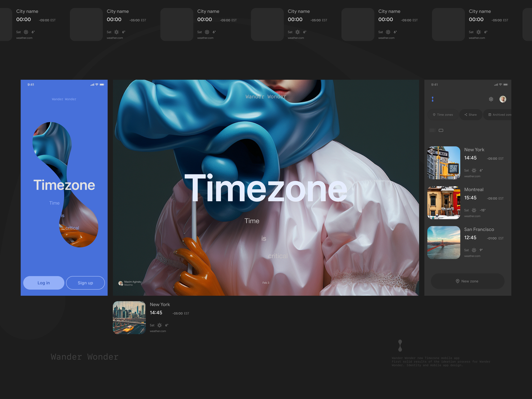Open the San Francisco bridge thumbnail
532x399 pixels.
pos(443,242)
